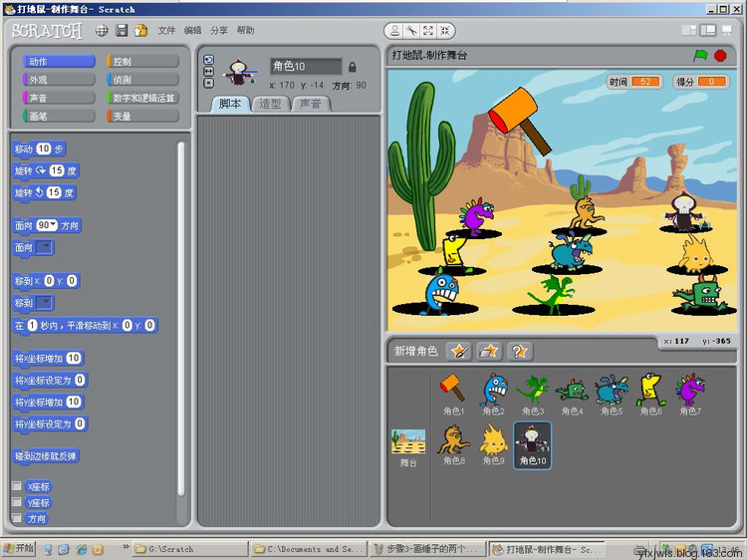This screenshot has width=747, height=560.
Task: Switch to the 脚本 tab
Action: tap(230, 104)
